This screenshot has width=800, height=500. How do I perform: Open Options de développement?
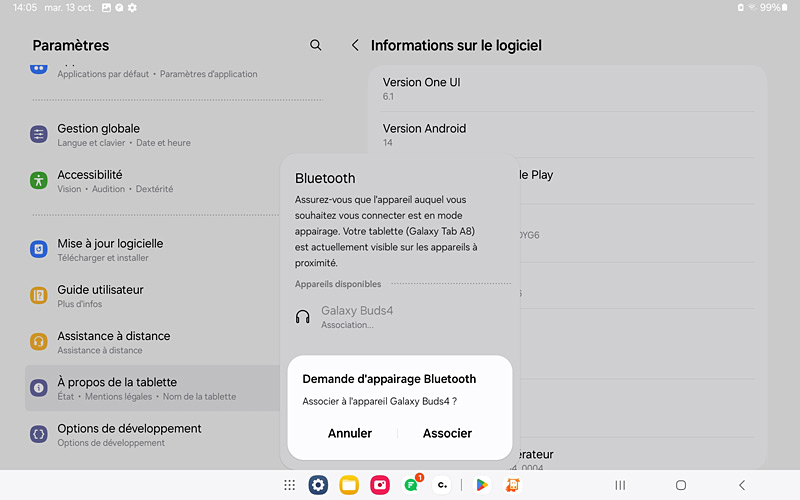click(x=153, y=435)
